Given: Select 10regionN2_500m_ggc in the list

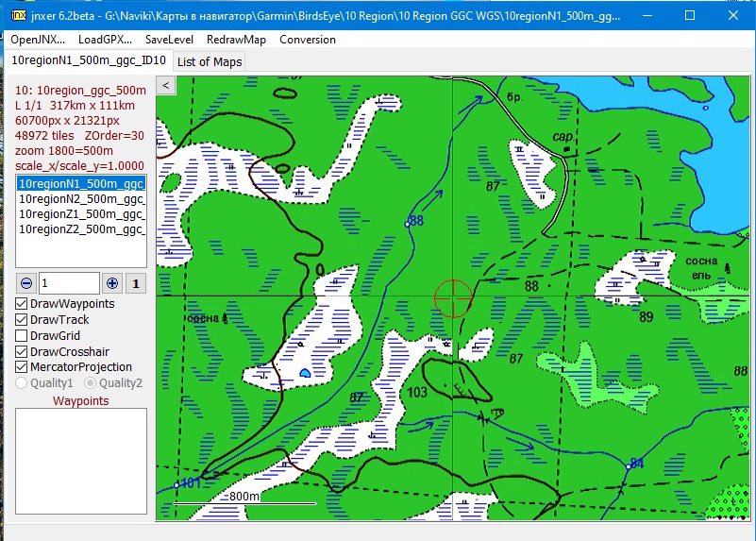Looking at the screenshot, I should [80, 199].
